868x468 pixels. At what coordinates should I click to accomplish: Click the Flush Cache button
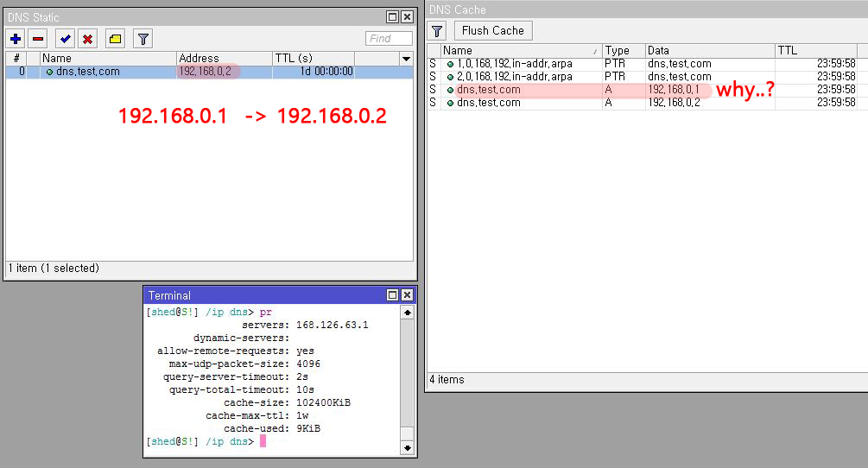pos(493,30)
